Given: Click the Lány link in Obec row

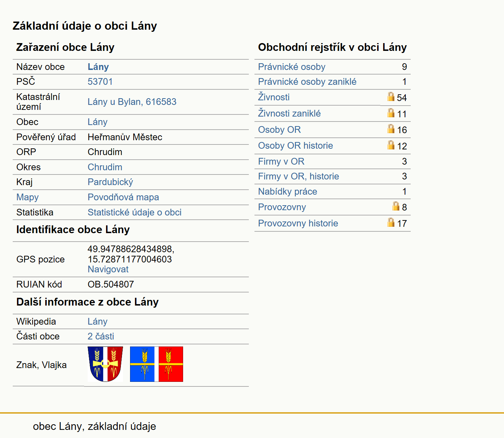Looking at the screenshot, I should coord(98,122).
